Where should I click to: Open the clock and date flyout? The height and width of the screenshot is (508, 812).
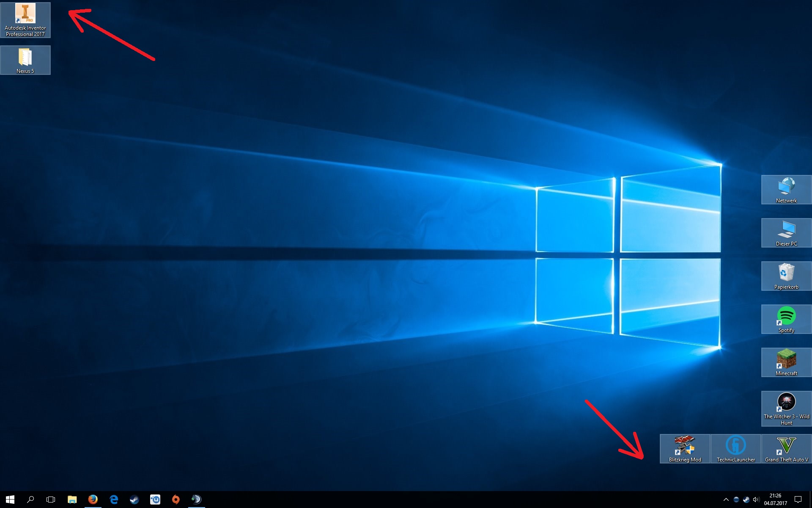tap(775, 500)
